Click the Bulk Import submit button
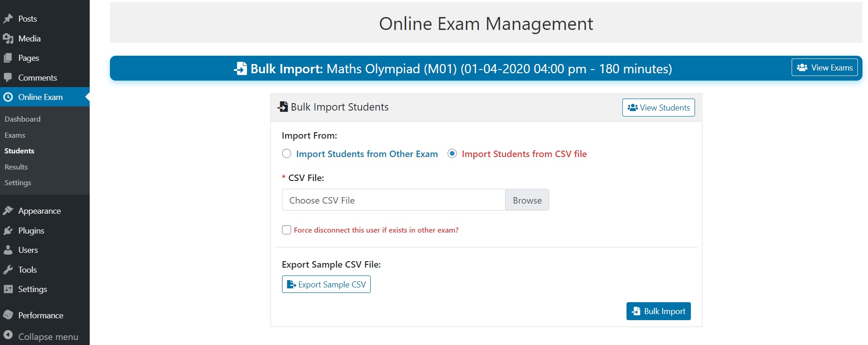 pyautogui.click(x=658, y=311)
